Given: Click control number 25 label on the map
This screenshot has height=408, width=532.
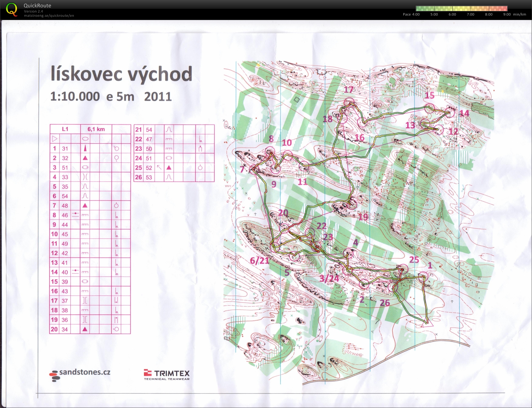Looking at the screenshot, I should [x=414, y=260].
